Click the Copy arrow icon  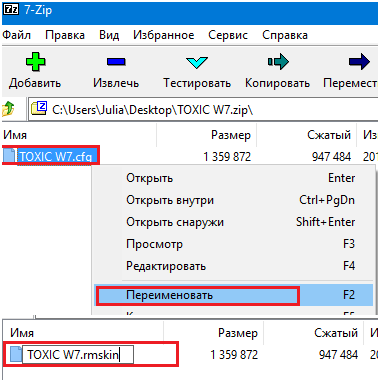pyautogui.click(x=278, y=62)
